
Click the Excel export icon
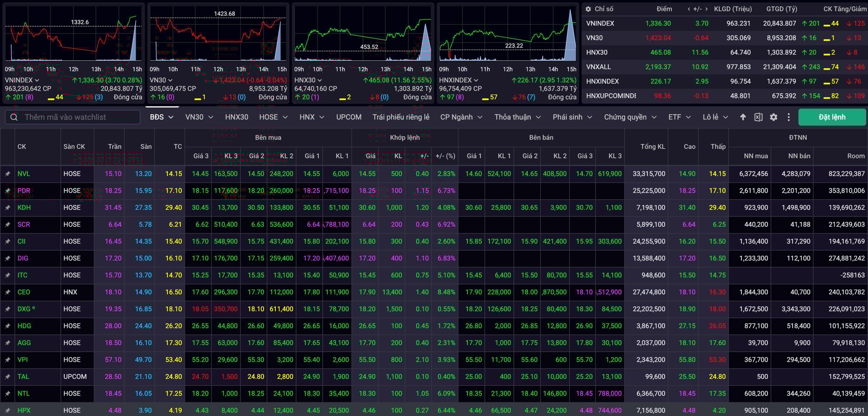(x=758, y=117)
